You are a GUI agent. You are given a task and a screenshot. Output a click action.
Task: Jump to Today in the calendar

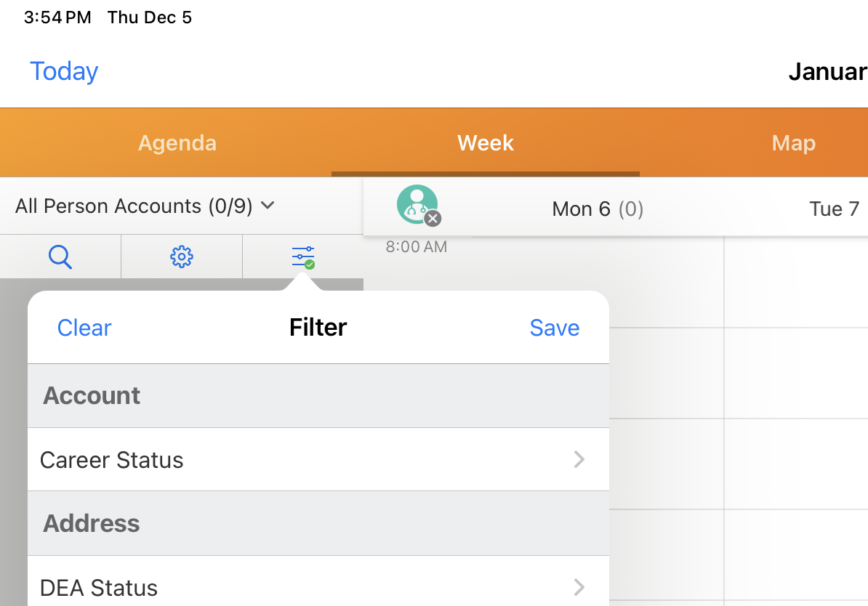pyautogui.click(x=64, y=71)
